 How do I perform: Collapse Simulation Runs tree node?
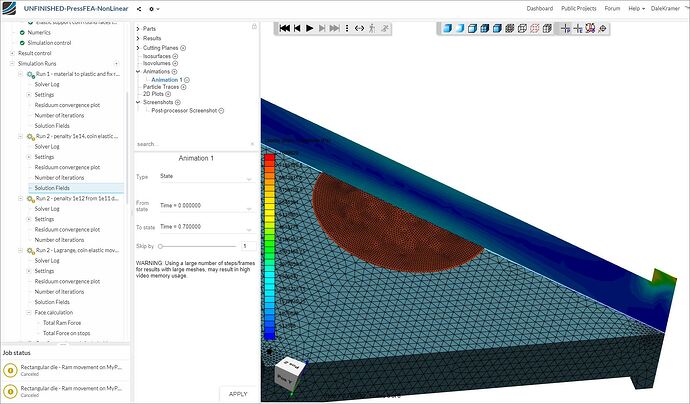12,64
